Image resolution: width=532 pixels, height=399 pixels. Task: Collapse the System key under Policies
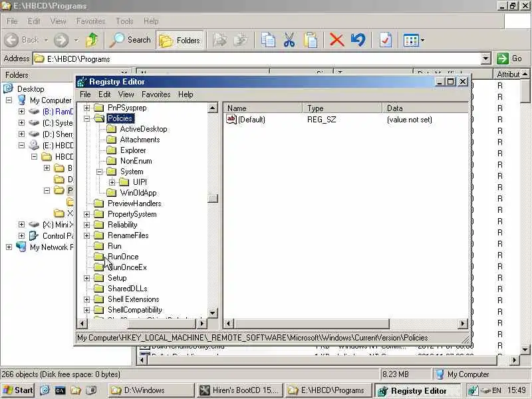coord(99,172)
